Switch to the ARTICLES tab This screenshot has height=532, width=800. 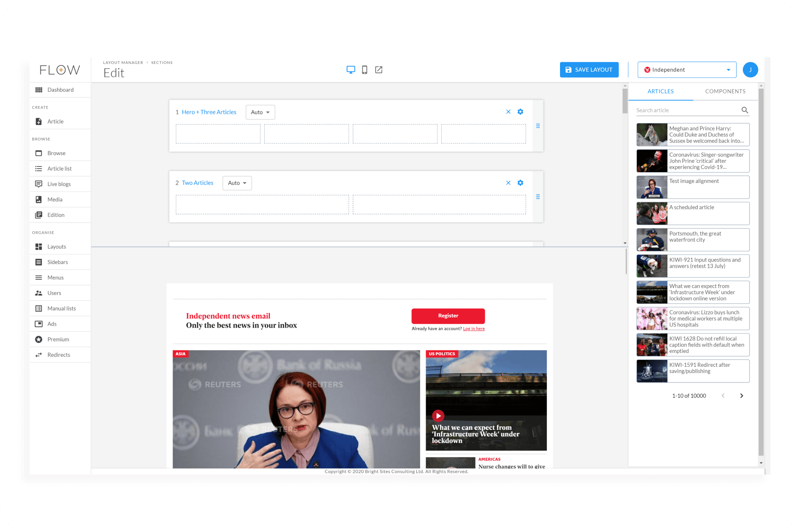click(x=660, y=91)
